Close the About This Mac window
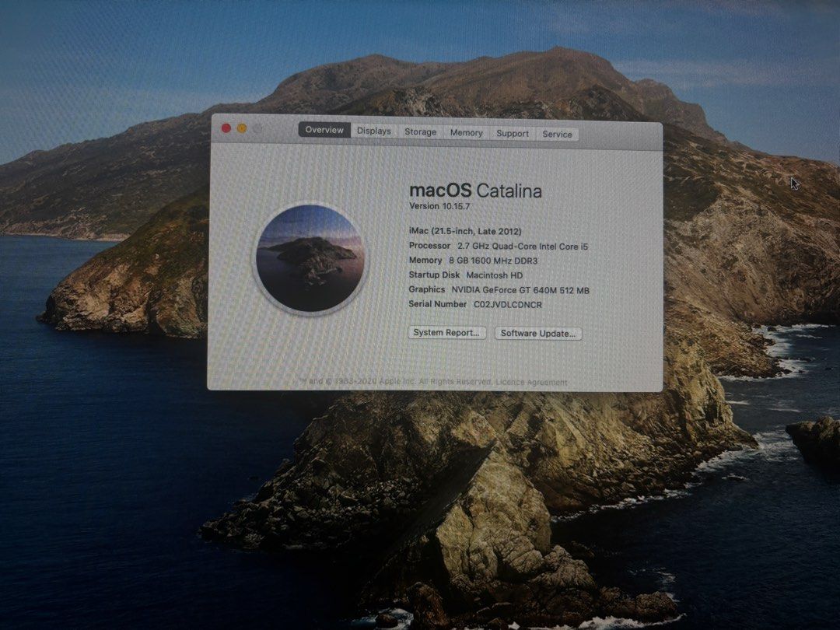 click(226, 128)
